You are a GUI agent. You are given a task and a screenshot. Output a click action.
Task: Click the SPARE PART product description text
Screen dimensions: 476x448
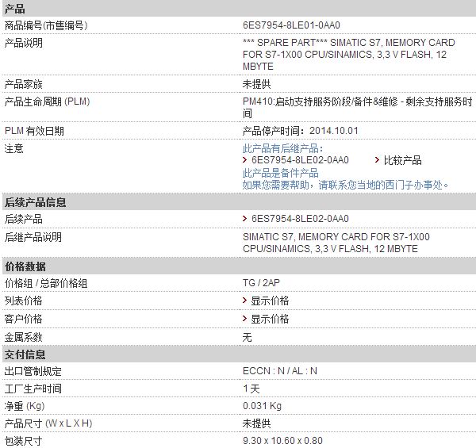[349, 55]
